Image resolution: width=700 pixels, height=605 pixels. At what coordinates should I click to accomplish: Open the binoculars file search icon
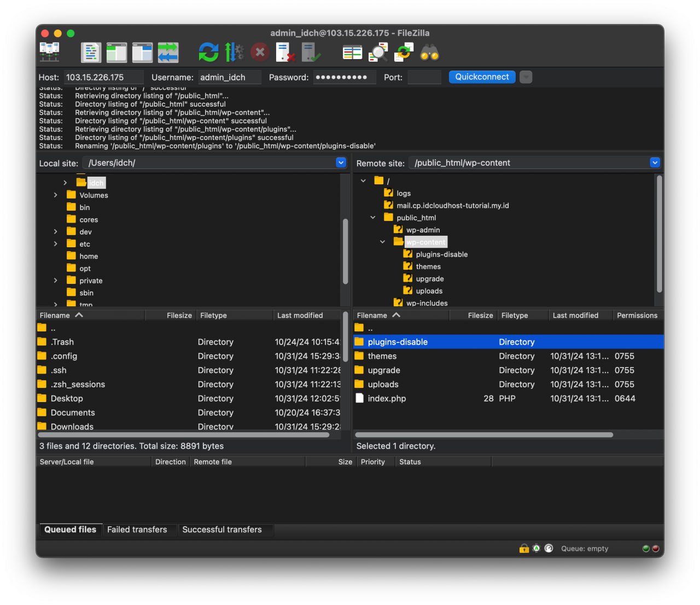(x=429, y=53)
